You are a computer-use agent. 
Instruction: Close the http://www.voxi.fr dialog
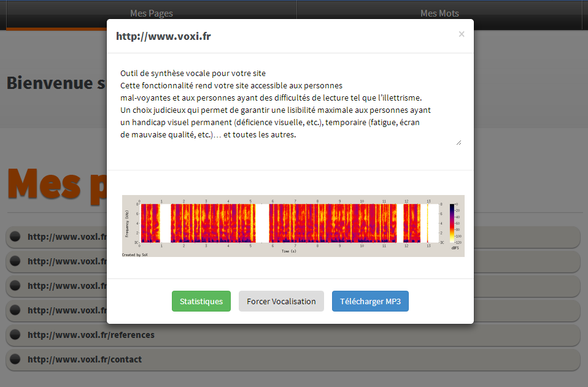coord(461,34)
